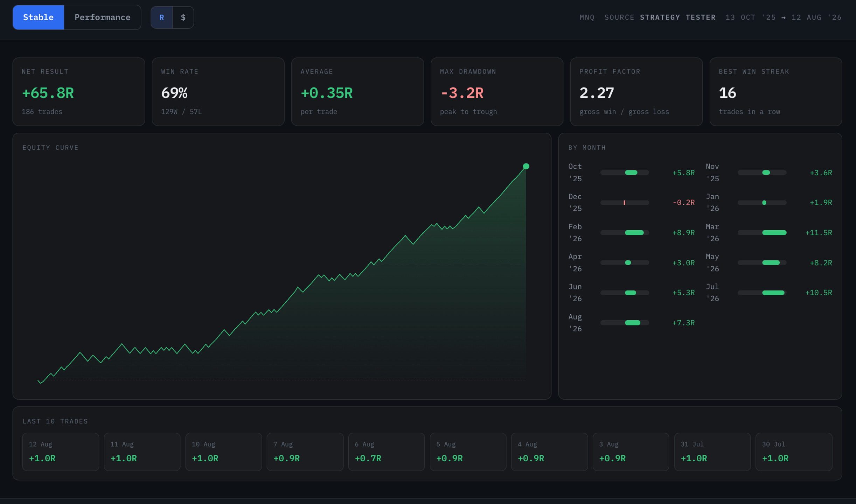Click the LAST 10 TRADES heading
This screenshot has height=504, width=856.
(x=55, y=421)
